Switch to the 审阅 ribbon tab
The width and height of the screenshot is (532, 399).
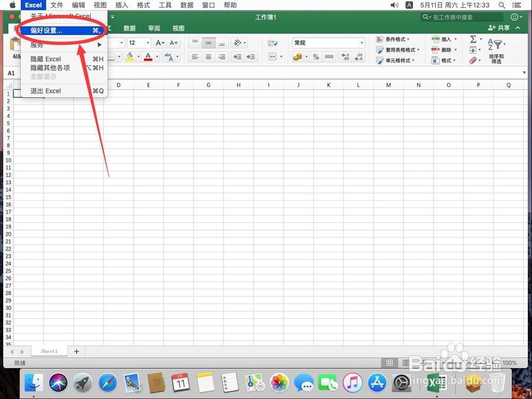coord(154,28)
